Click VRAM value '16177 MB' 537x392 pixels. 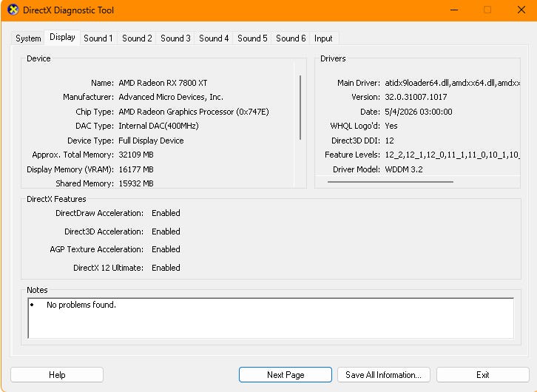pyautogui.click(x=136, y=169)
